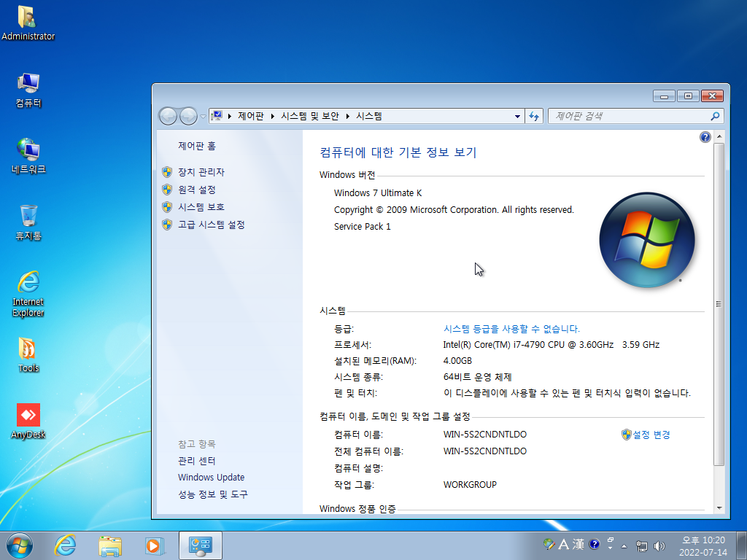The width and height of the screenshot is (747, 560).
Task: Click the 'Service Pack 1' text
Action: point(362,226)
